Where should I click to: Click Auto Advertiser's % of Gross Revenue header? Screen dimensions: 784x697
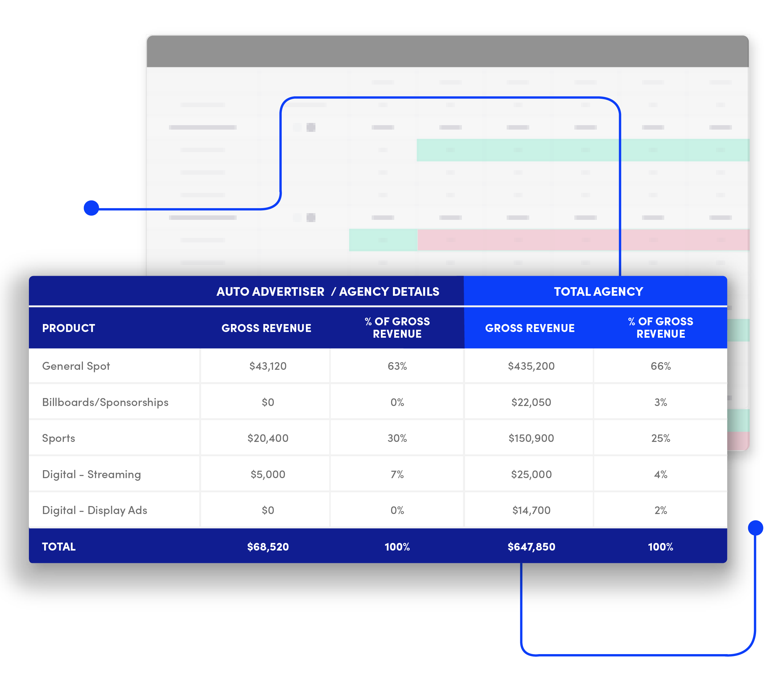coord(397,328)
